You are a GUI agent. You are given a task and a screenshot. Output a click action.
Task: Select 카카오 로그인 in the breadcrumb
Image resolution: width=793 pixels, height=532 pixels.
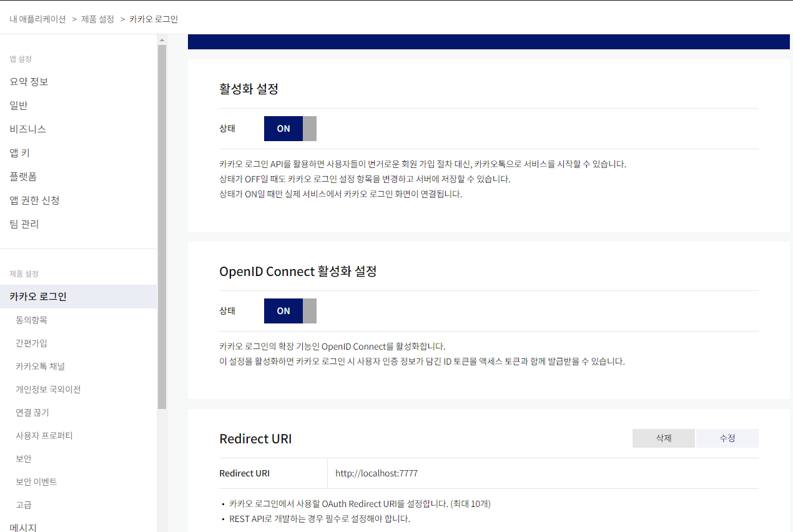tap(154, 19)
